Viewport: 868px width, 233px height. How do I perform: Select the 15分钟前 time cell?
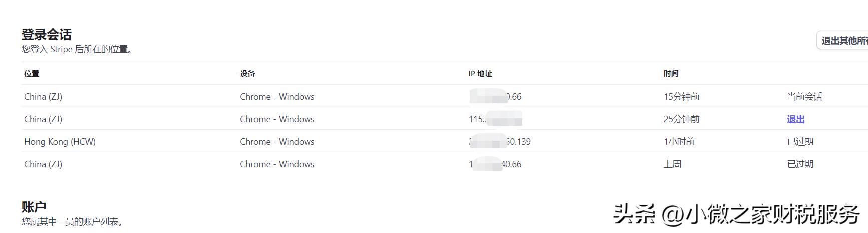tap(681, 97)
